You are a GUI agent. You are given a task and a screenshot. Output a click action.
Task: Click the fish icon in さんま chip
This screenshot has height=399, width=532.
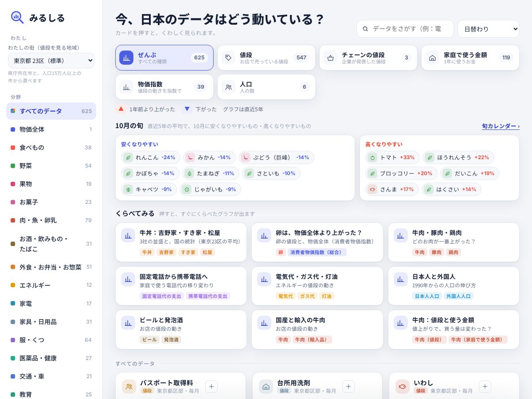click(x=372, y=189)
